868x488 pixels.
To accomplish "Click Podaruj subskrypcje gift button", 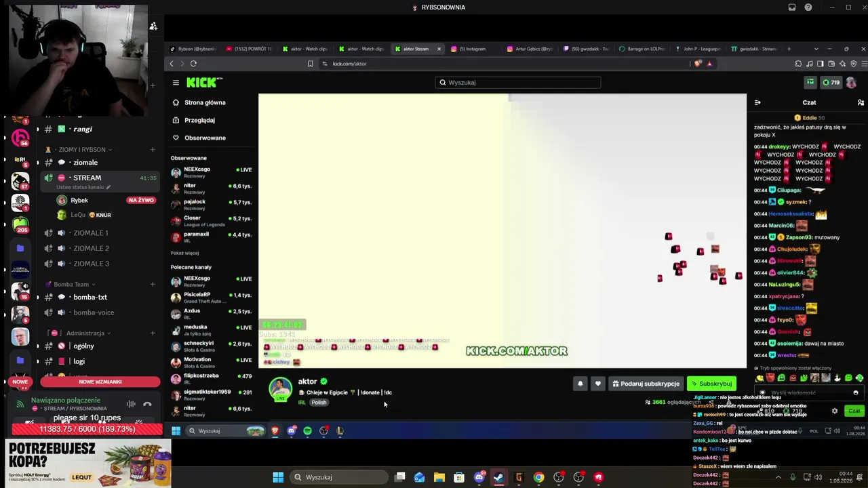I will pyautogui.click(x=646, y=384).
